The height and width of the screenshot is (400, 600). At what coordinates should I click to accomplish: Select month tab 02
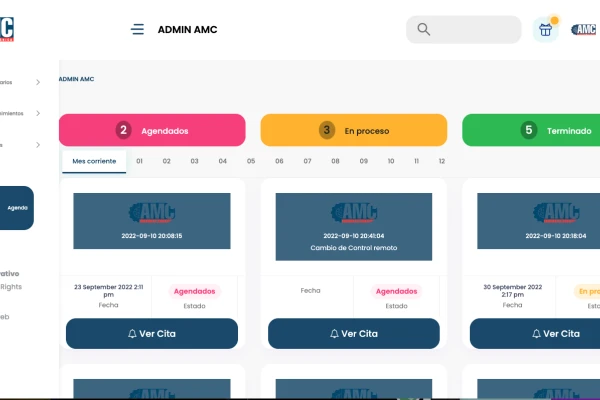tap(166, 161)
